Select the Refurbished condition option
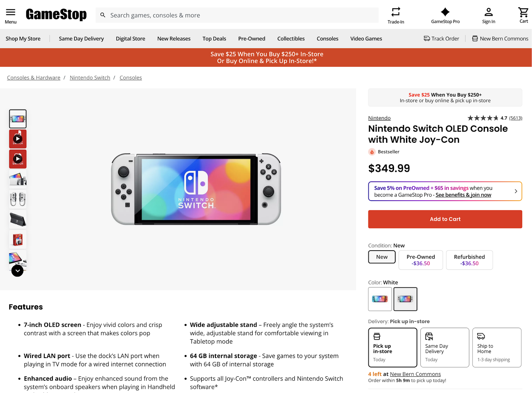532x393 pixels. click(469, 260)
